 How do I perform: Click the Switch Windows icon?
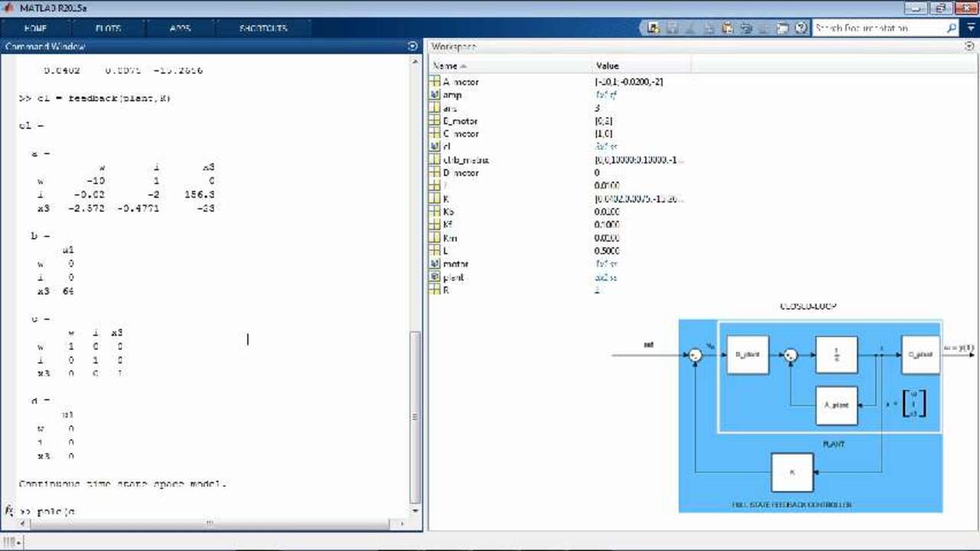click(782, 28)
